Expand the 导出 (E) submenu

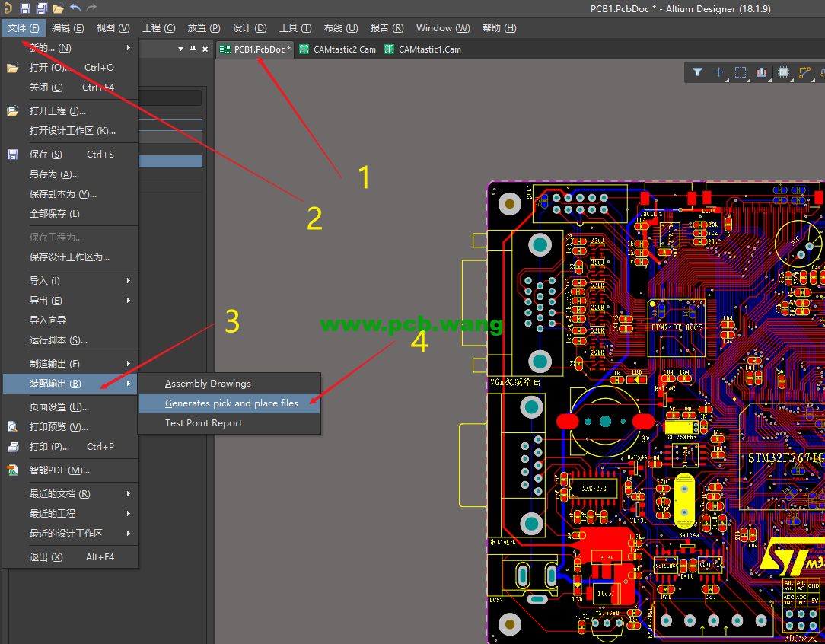click(70, 301)
